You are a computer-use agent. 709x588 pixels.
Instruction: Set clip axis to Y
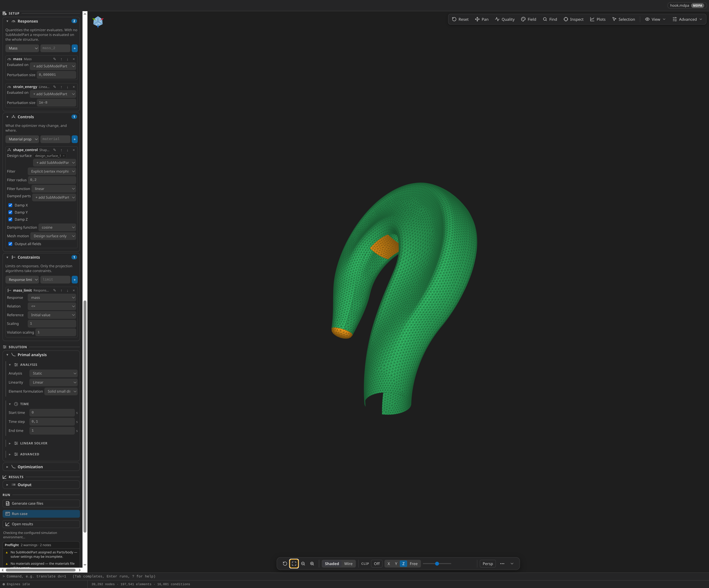pos(396,564)
